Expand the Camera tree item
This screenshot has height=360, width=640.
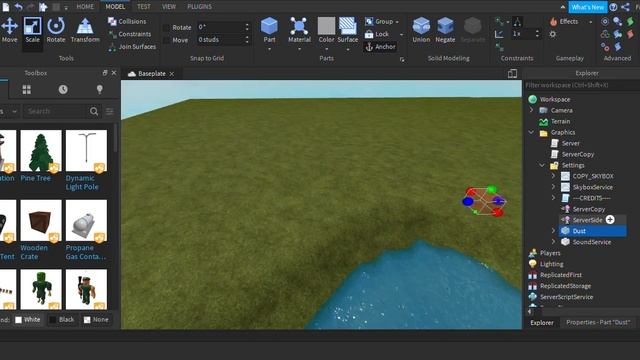(x=531, y=110)
